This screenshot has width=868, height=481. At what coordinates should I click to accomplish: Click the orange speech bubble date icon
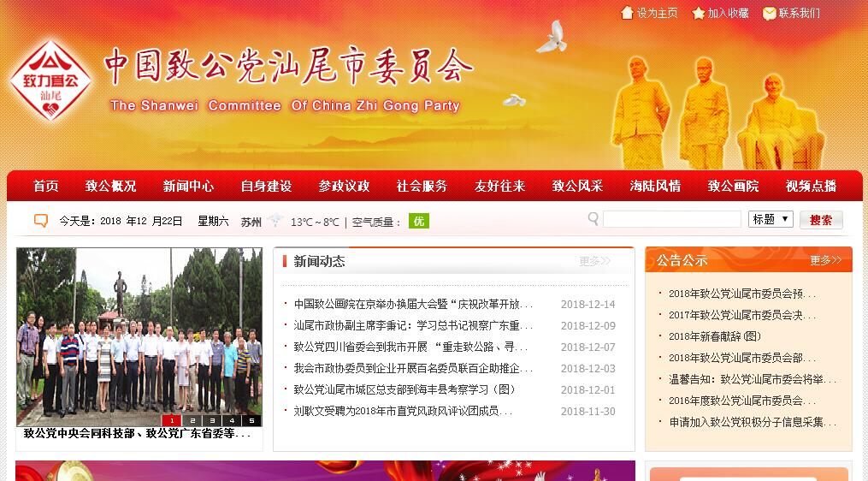coord(41,221)
